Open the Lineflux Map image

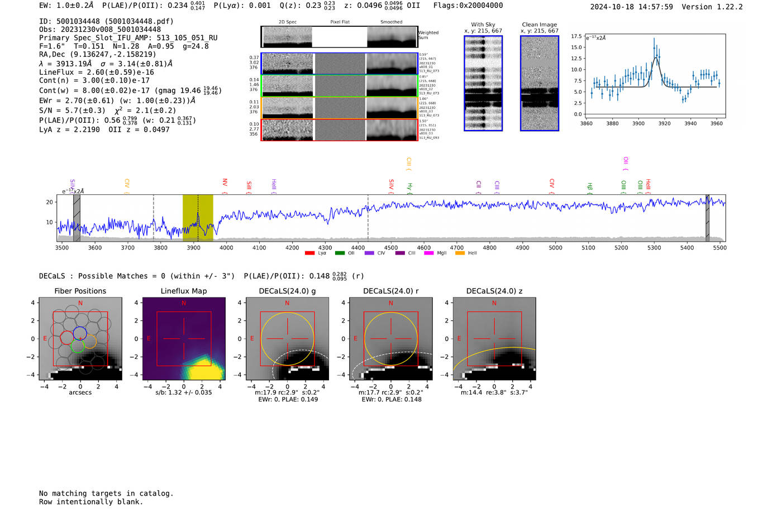coord(184,339)
